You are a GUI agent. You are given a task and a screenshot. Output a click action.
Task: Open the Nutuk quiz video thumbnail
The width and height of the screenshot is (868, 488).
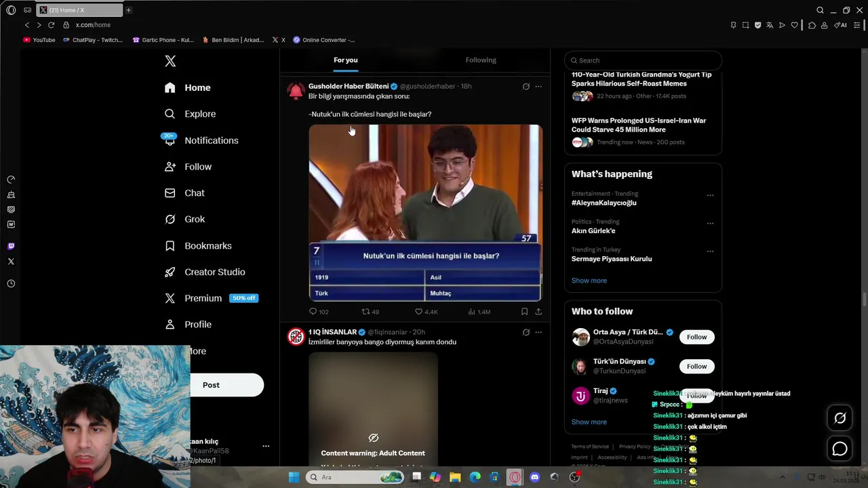(x=425, y=213)
